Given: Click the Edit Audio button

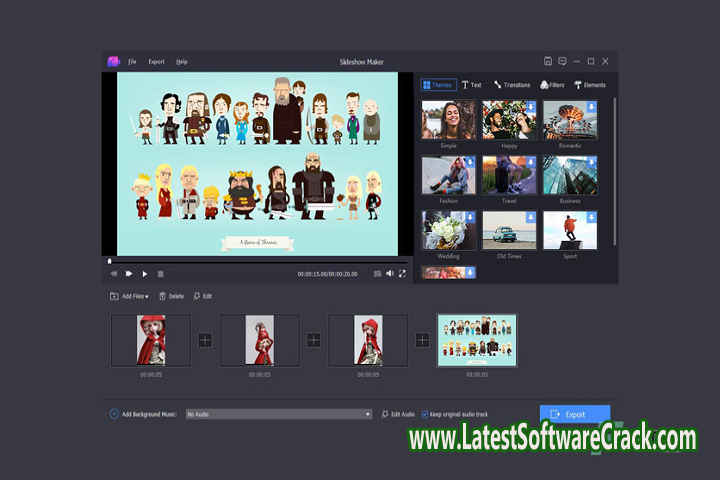Looking at the screenshot, I should click(397, 413).
